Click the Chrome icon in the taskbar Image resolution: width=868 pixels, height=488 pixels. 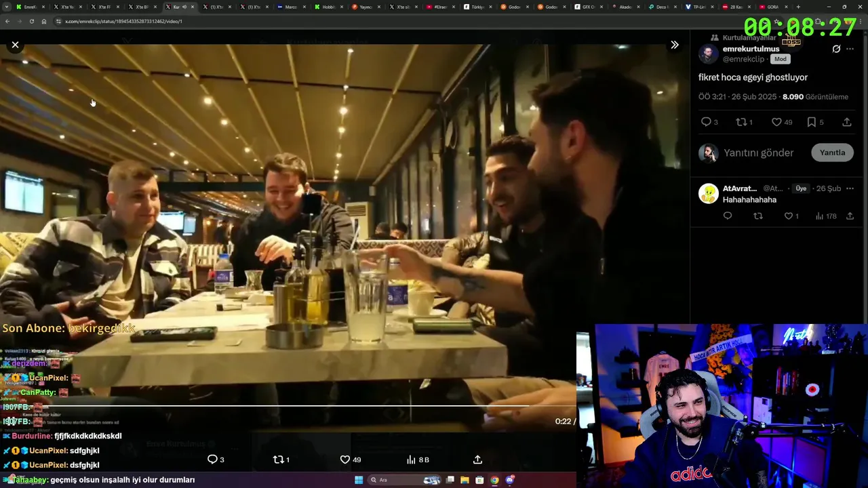point(494,480)
